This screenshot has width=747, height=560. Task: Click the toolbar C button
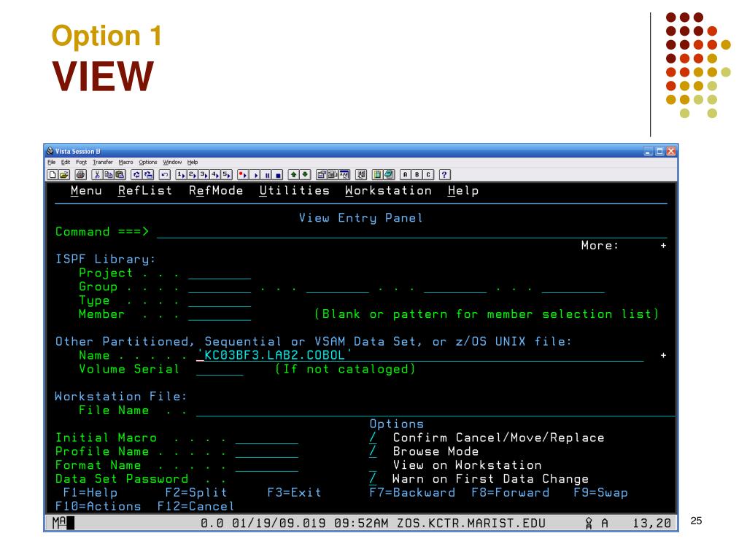(x=428, y=175)
